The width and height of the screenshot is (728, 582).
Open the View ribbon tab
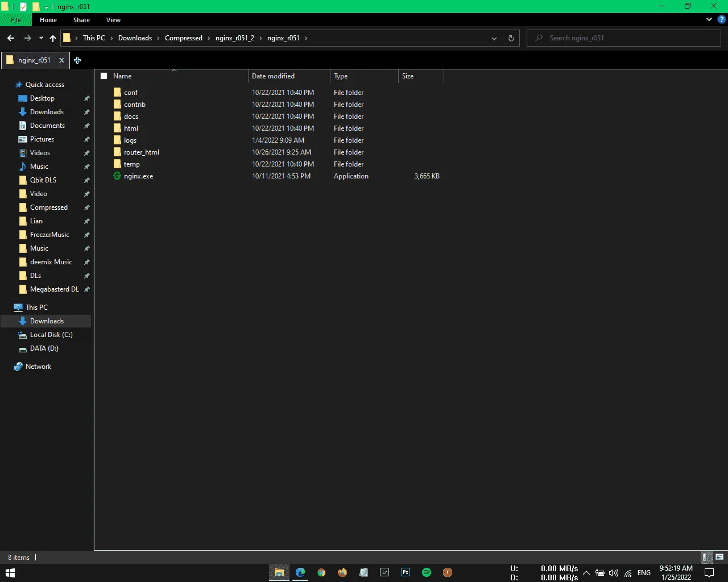pyautogui.click(x=113, y=20)
